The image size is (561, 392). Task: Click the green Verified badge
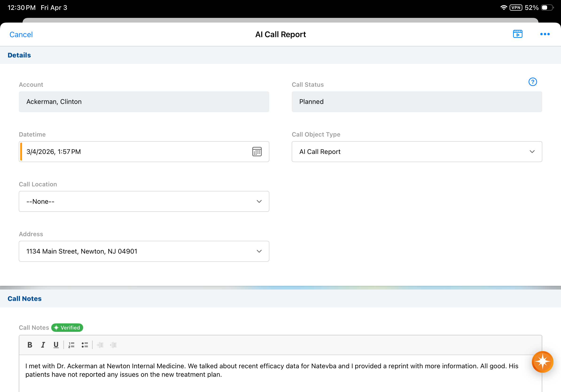click(x=67, y=327)
